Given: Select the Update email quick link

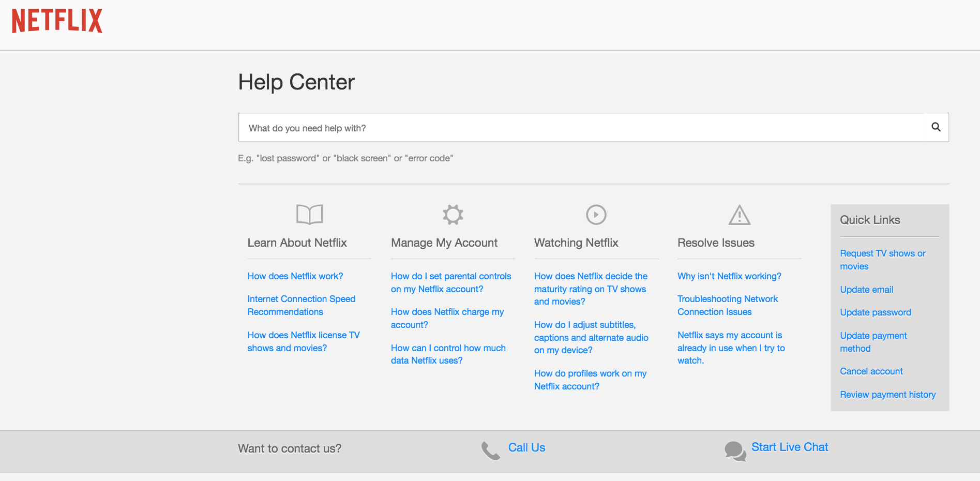Looking at the screenshot, I should pyautogui.click(x=867, y=290).
